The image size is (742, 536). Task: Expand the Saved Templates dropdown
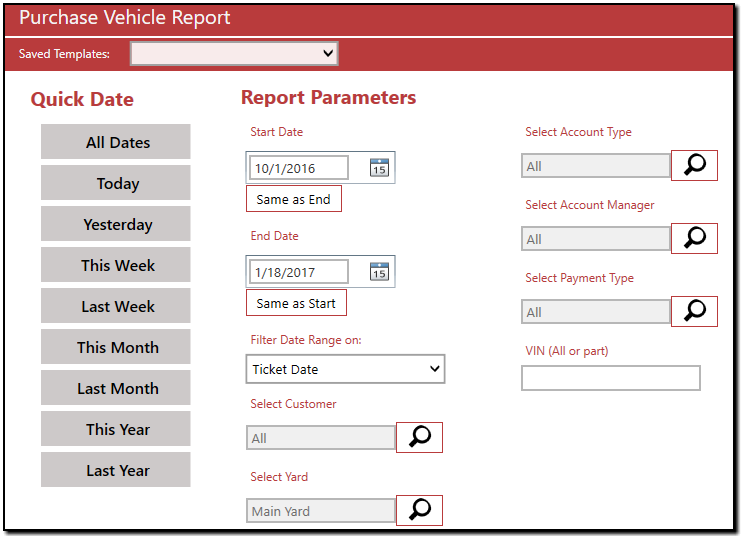click(234, 53)
